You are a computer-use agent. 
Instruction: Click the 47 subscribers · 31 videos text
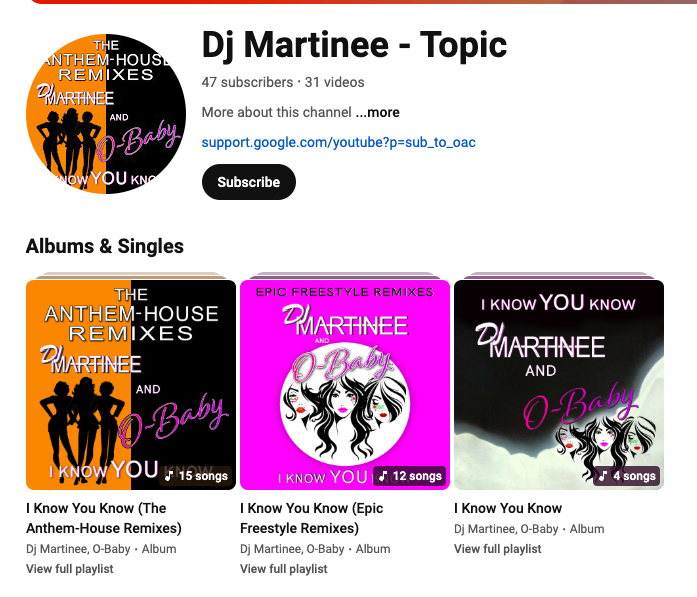(x=283, y=82)
